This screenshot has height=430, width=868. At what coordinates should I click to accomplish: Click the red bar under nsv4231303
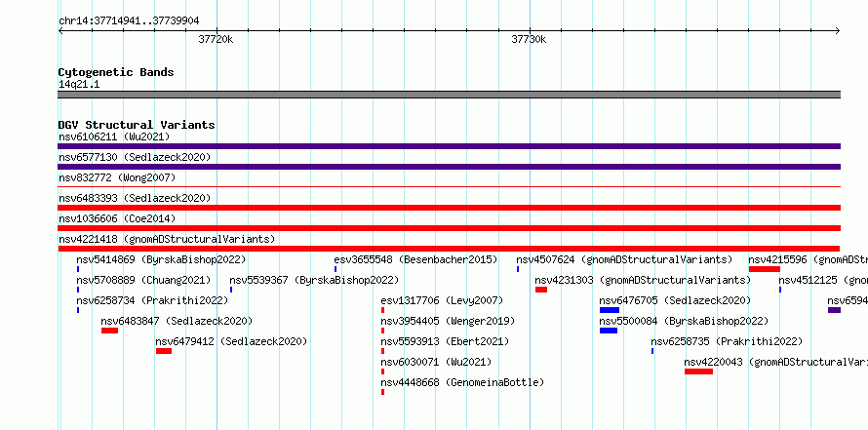[x=541, y=290]
